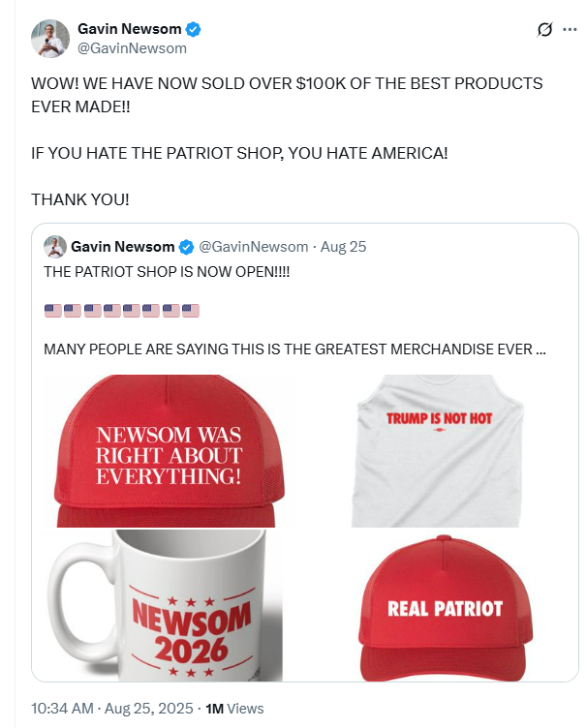Expand the truncated 'Greatest Merchandise Ever' text
The image size is (587, 728).
294,349
